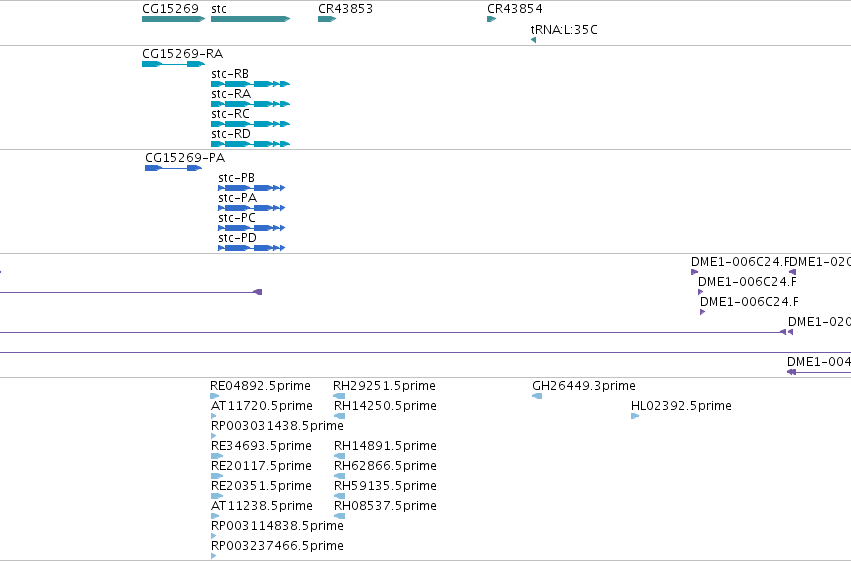Click the stc-PA CDS feature
This screenshot has height=561, width=851.
[251, 208]
